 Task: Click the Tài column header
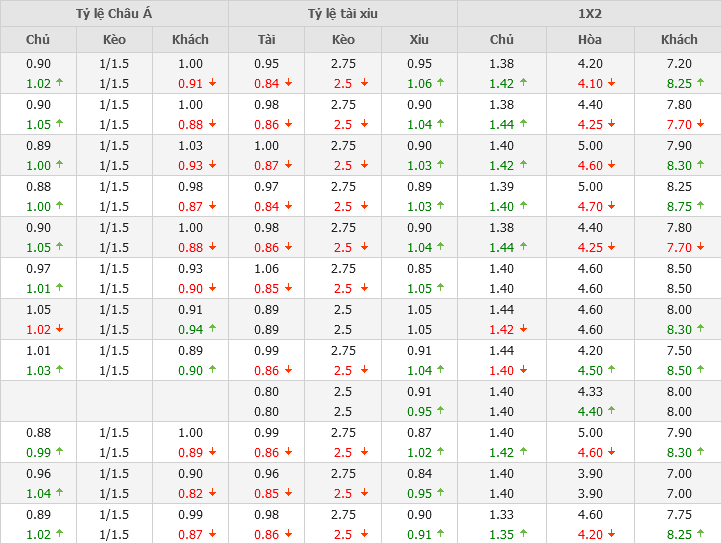coord(266,40)
